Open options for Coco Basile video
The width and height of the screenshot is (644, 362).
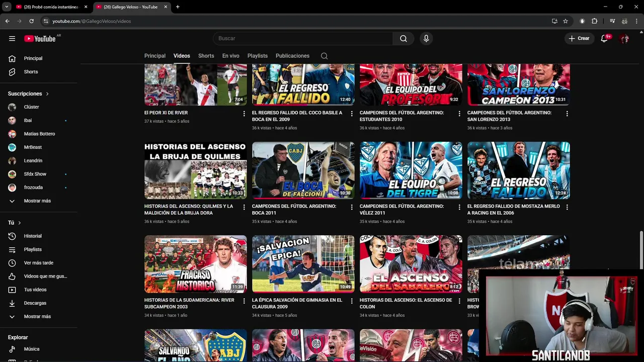352,114
